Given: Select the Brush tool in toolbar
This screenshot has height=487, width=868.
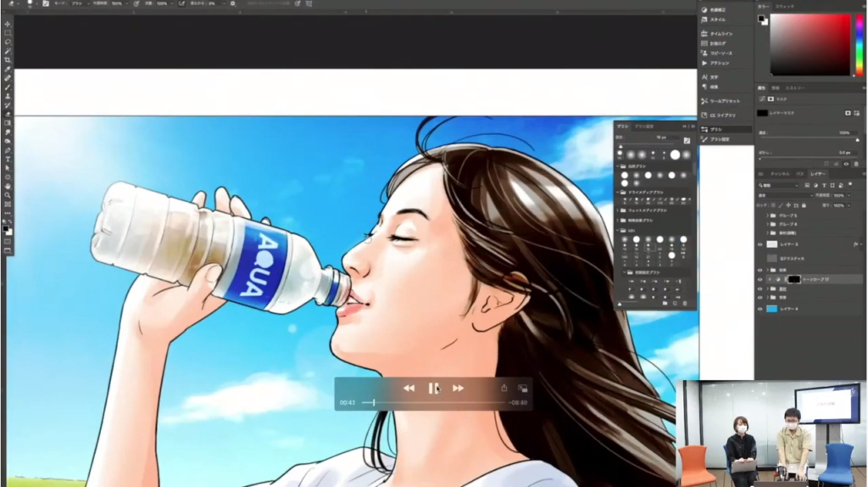Looking at the screenshot, I should point(8,87).
